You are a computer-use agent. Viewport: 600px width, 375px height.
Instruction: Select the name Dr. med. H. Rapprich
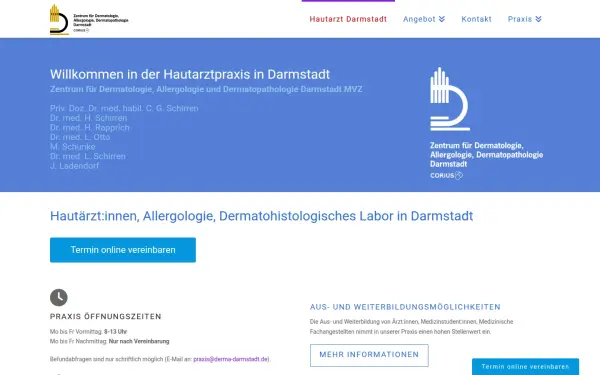(90, 127)
